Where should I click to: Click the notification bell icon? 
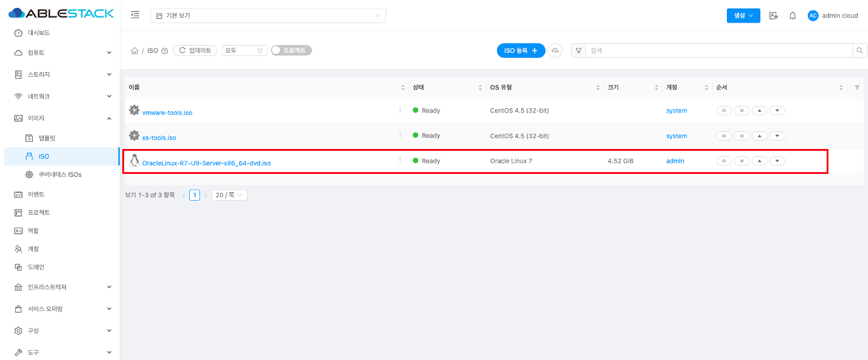click(793, 16)
